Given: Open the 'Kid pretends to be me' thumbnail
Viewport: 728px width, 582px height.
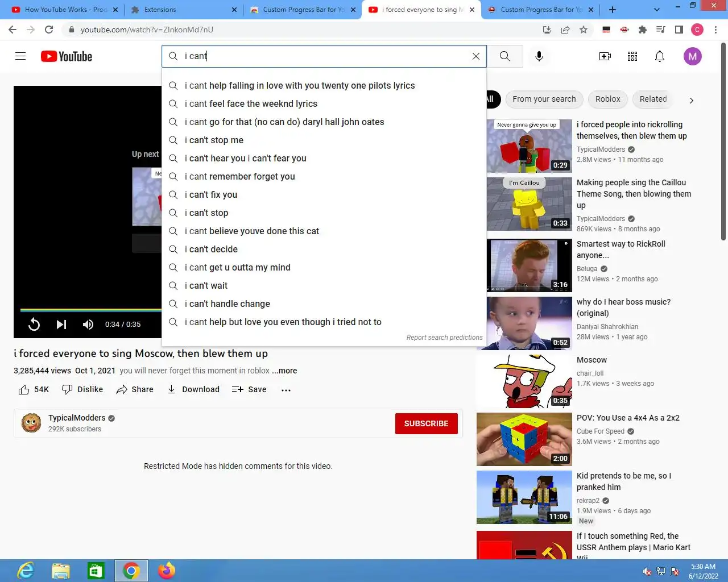Looking at the screenshot, I should point(524,497).
